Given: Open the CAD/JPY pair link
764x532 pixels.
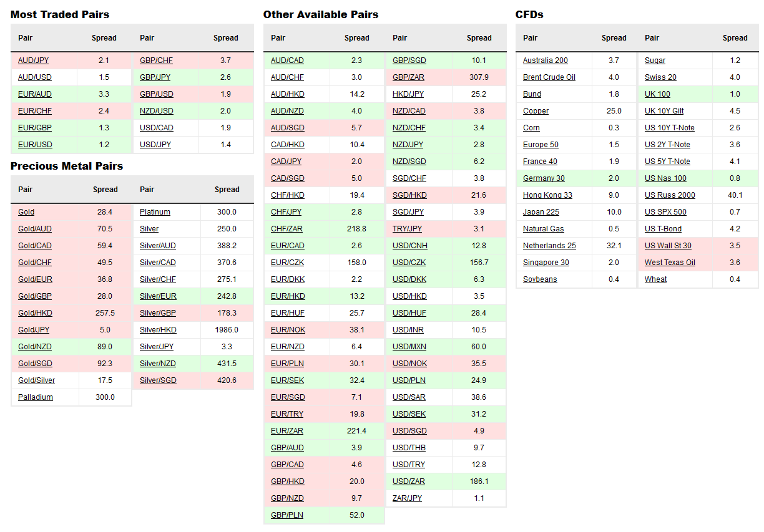Looking at the screenshot, I should click(286, 162).
